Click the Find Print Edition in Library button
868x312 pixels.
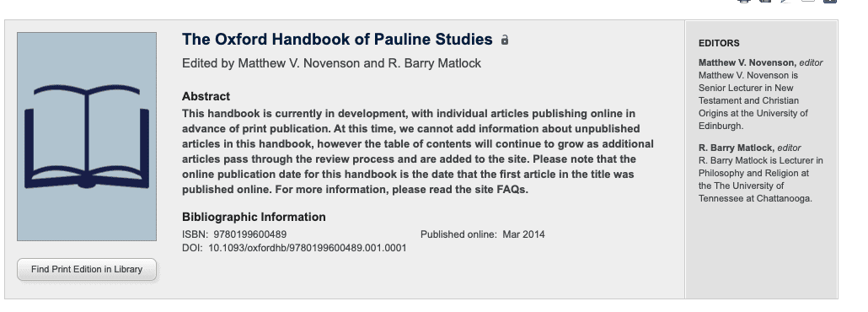pos(87,269)
